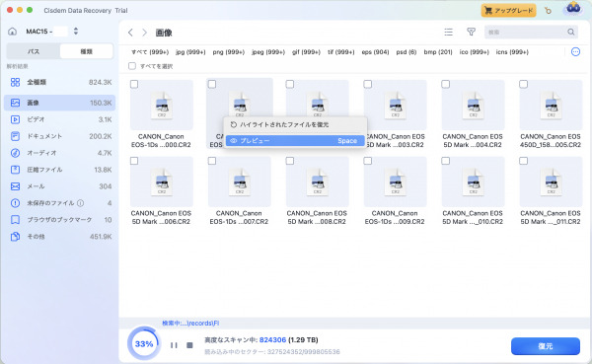Open thumbnail of file ..._011.CR2
The height and width of the screenshot is (364, 592).
[551, 182]
